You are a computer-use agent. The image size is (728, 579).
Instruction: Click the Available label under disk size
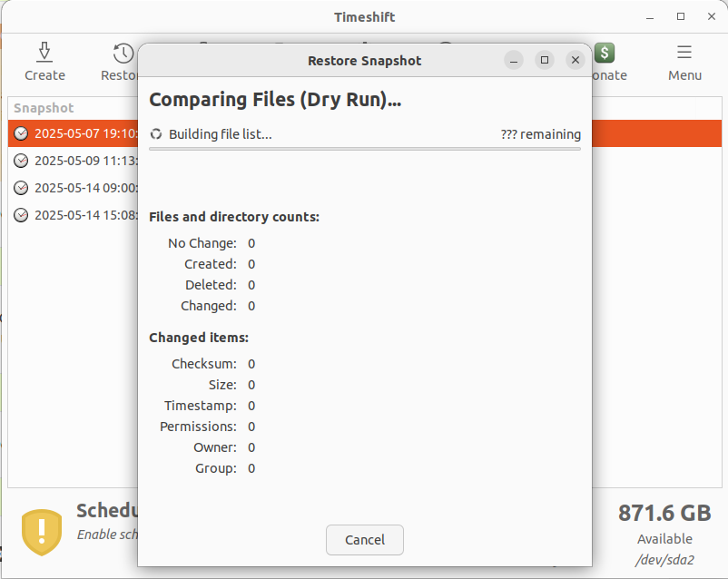664,539
